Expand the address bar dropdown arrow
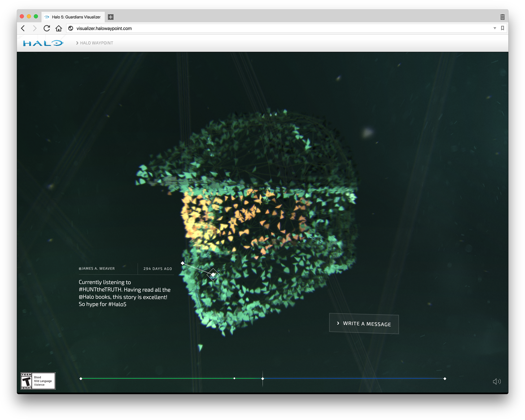Screen dimensions: 525x420 pyautogui.click(x=495, y=28)
